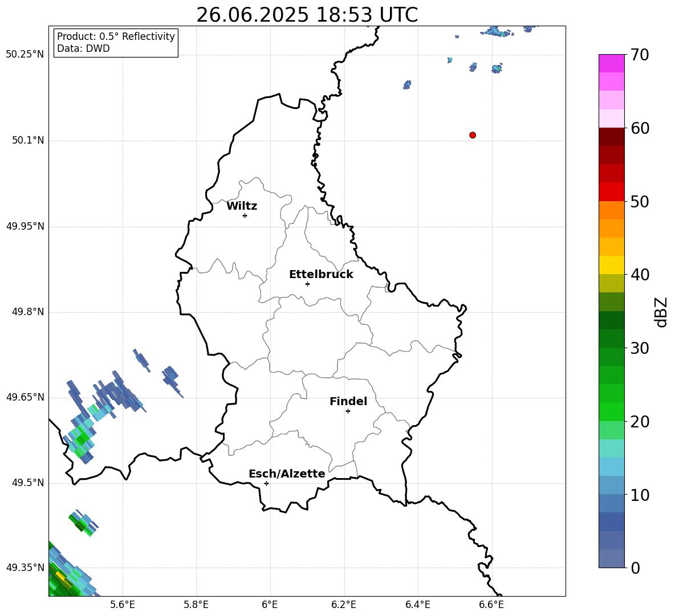Screen dimensions: 675x616
Task: Click the 6.4°E longitude label
Action: pos(417,605)
